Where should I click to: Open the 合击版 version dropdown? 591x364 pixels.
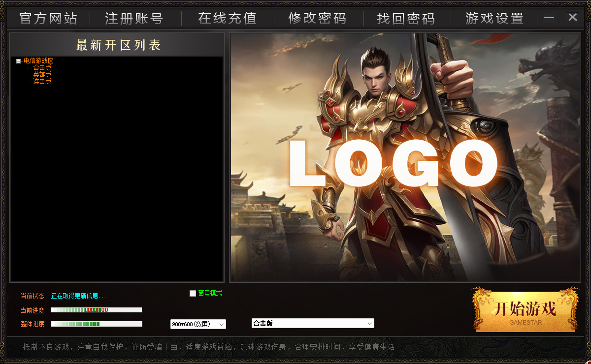coord(313,323)
